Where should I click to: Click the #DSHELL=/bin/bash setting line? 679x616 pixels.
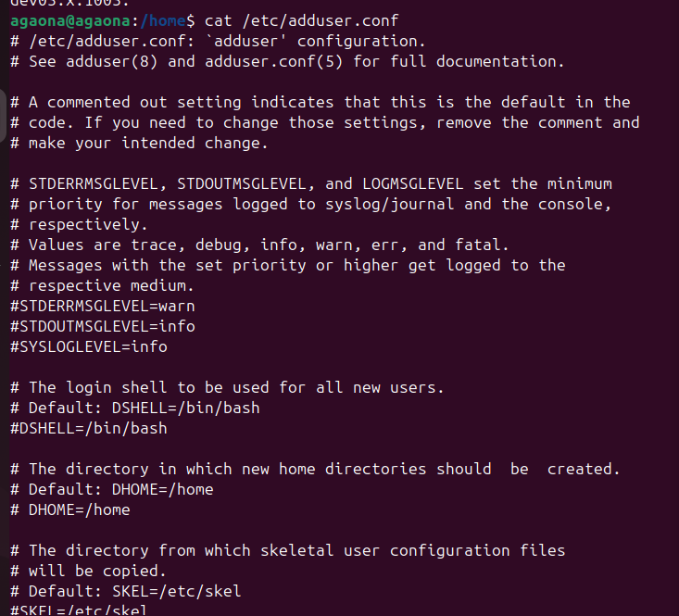point(89,428)
